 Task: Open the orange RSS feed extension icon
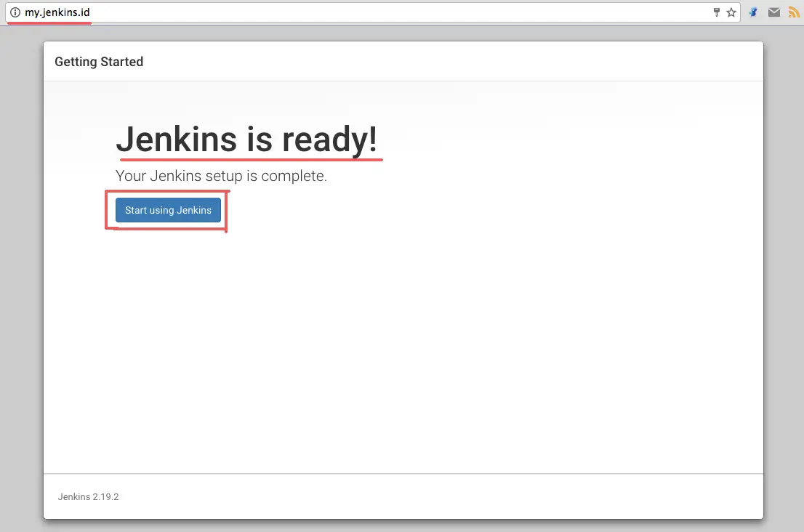point(794,12)
